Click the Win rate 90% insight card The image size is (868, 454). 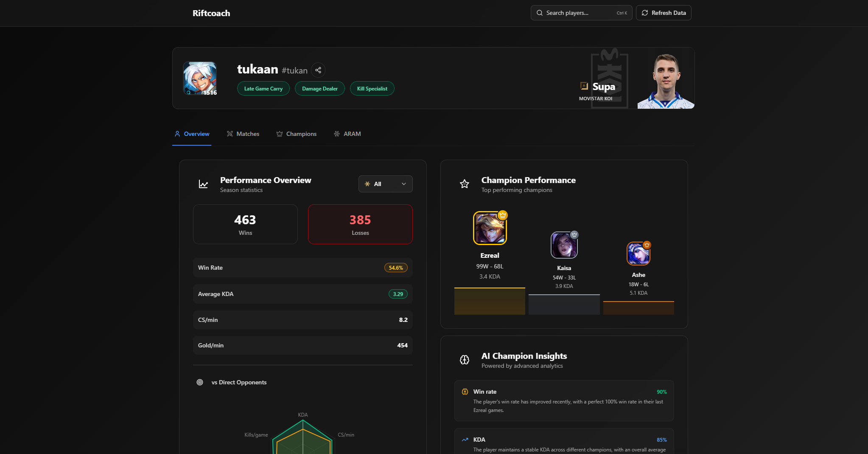click(564, 400)
